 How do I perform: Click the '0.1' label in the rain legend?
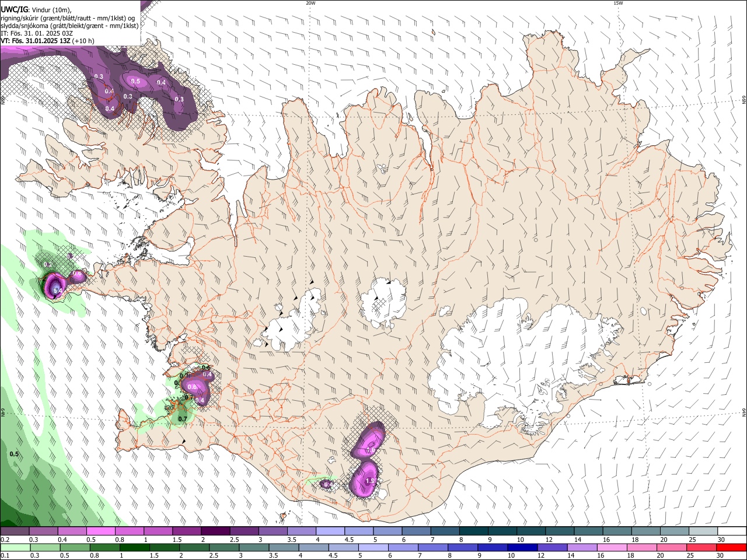5,555
